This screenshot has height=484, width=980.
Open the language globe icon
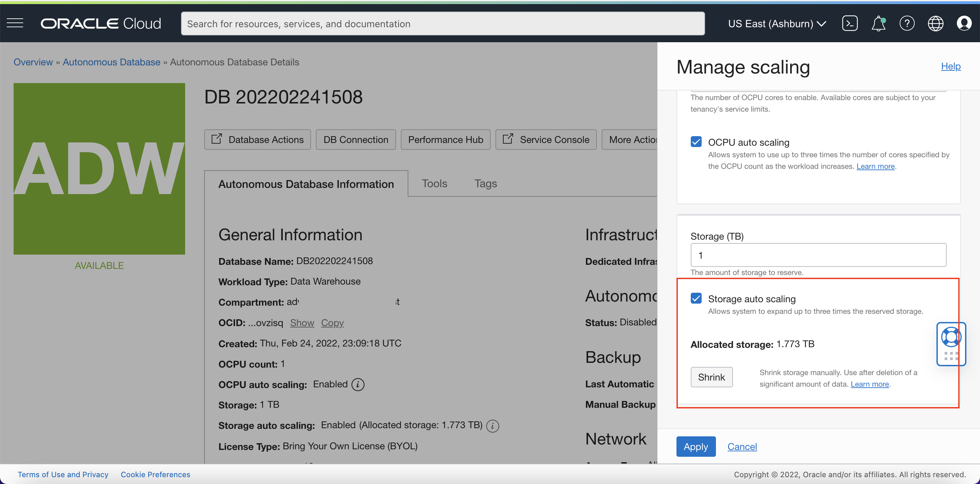(935, 23)
